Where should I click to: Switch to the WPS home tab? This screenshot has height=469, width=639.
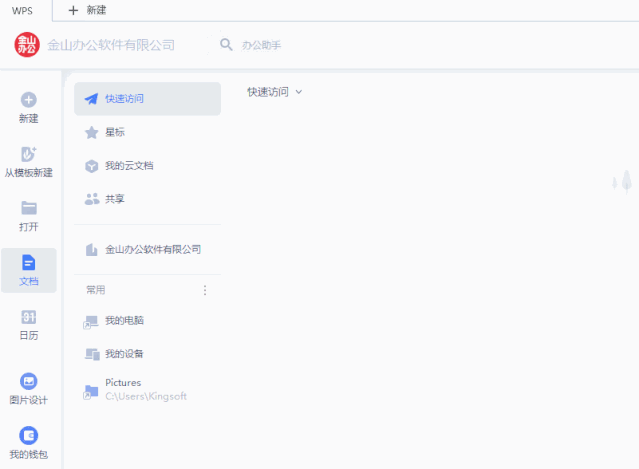click(22, 11)
